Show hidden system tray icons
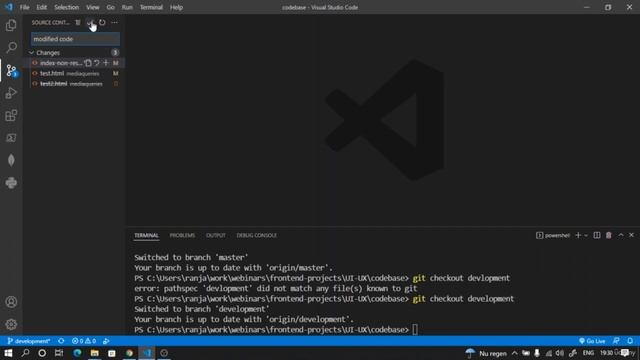This screenshot has height=360, width=640. click(515, 353)
